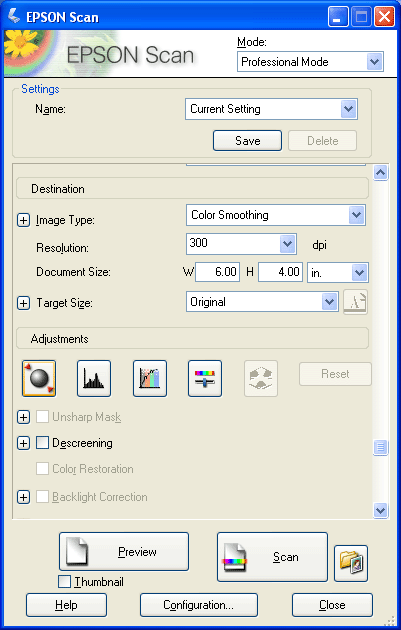
Task: Click the orientation icon beside Target Size
Action: click(356, 302)
